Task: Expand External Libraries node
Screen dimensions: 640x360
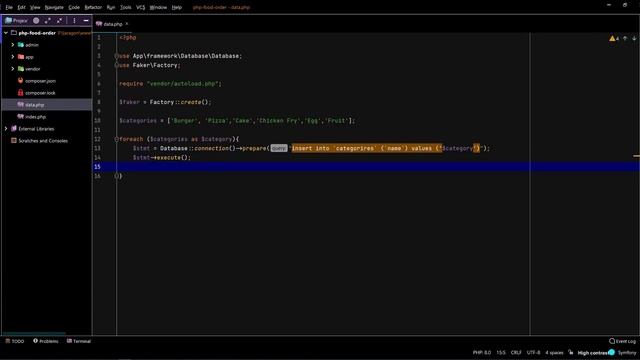Action: pos(6,129)
